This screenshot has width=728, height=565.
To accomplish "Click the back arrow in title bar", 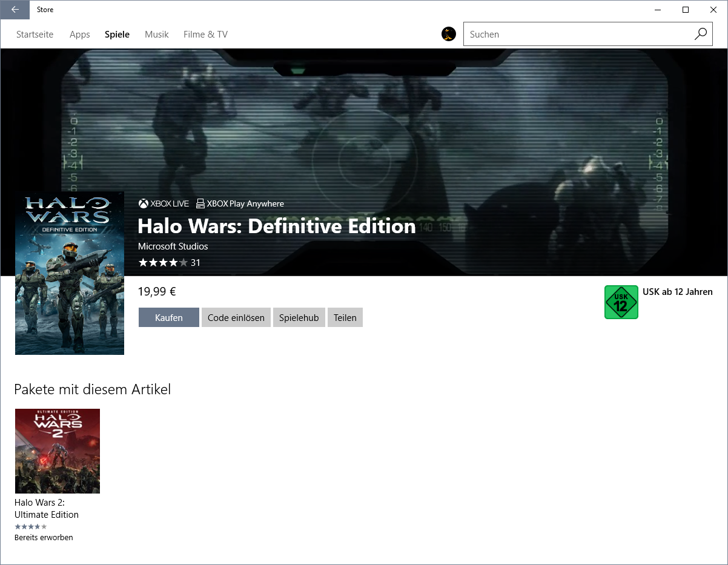I will point(15,10).
